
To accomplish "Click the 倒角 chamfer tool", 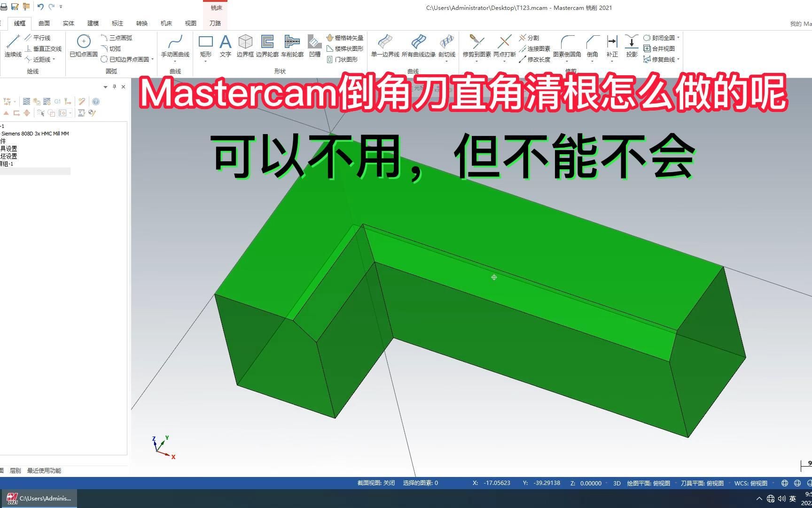I will (593, 45).
